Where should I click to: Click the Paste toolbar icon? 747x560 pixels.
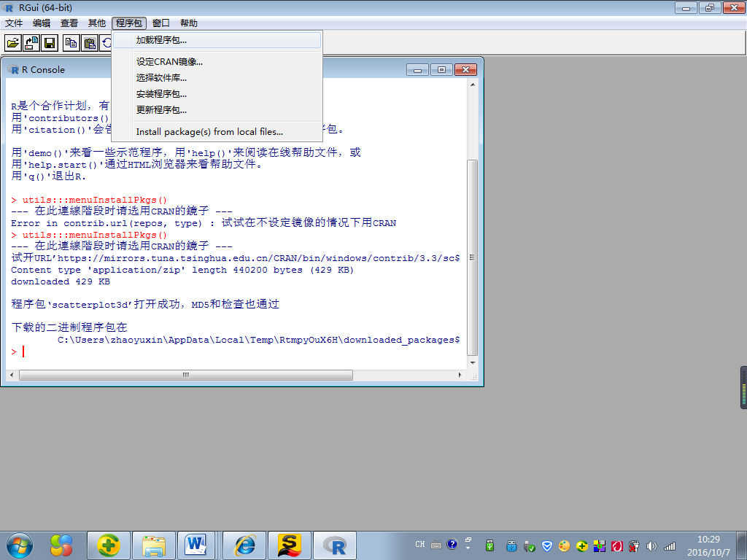[90, 43]
